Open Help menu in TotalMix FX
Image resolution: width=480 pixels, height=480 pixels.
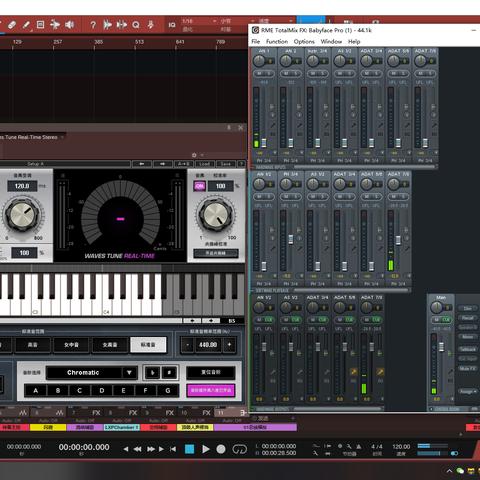(354, 42)
